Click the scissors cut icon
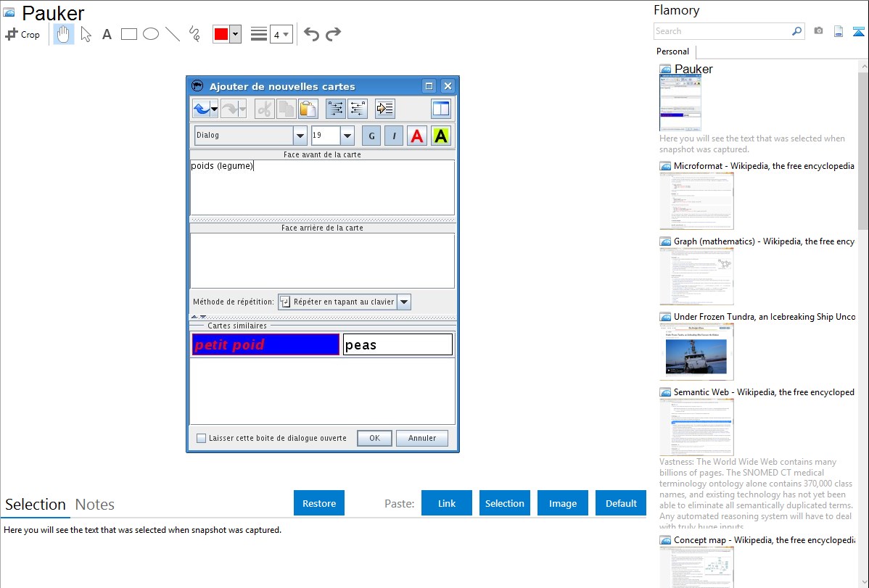This screenshot has height=588, width=869. 265,109
